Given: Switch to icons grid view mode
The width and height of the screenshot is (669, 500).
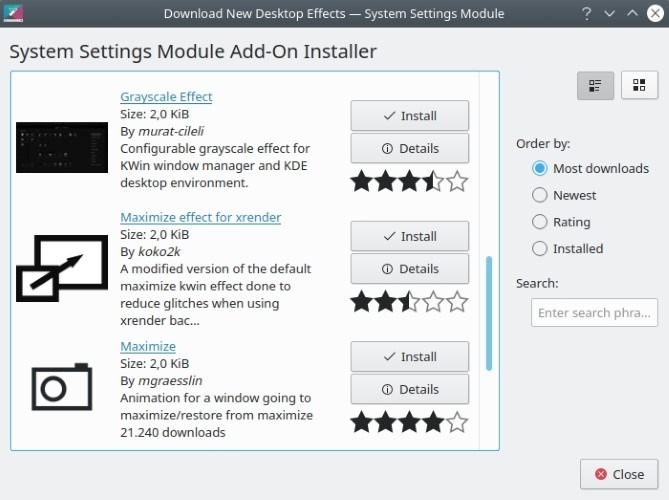Looking at the screenshot, I should pos(639,85).
